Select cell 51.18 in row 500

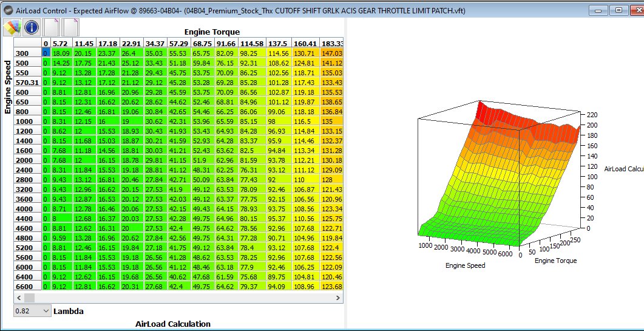click(x=179, y=63)
